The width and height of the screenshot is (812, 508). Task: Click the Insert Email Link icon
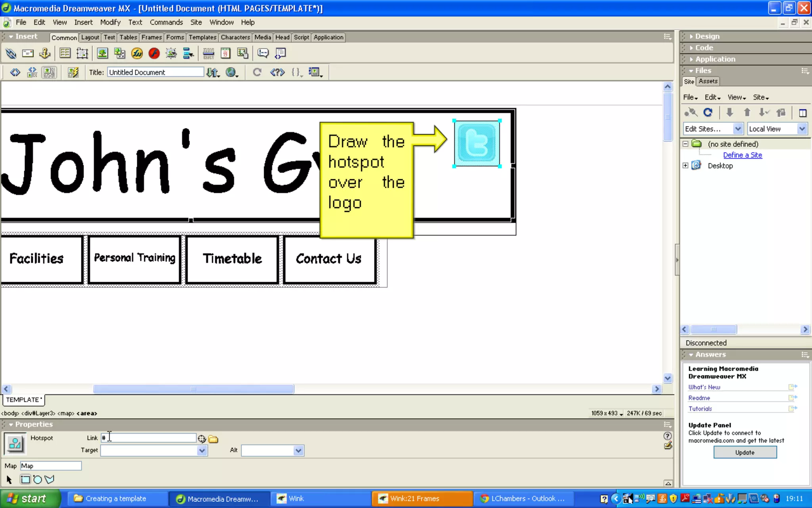[x=28, y=53]
